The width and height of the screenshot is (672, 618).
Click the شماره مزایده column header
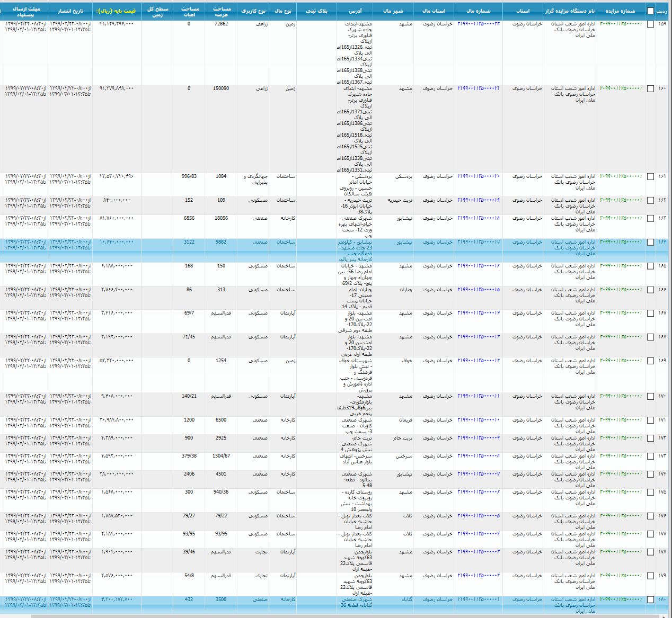620,11
